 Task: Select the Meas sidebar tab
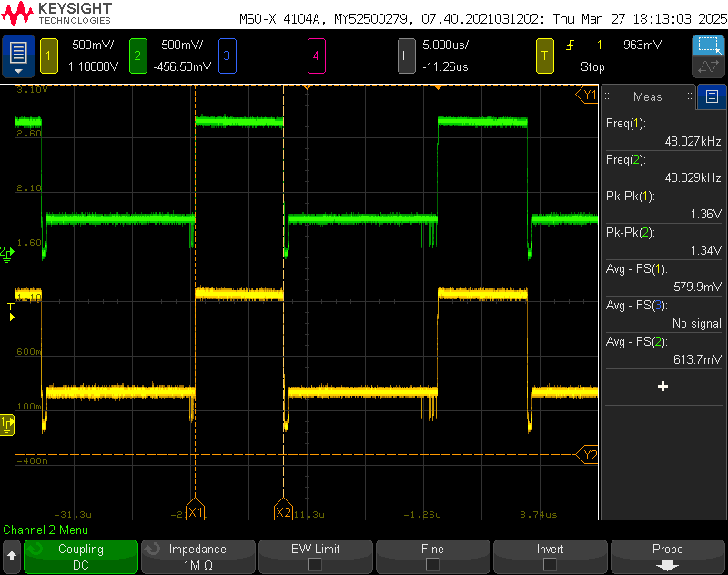[648, 96]
